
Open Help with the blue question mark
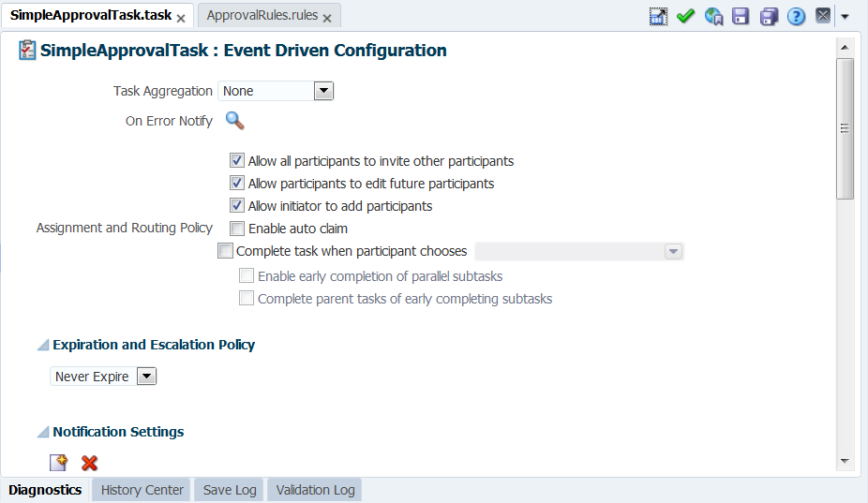796,17
